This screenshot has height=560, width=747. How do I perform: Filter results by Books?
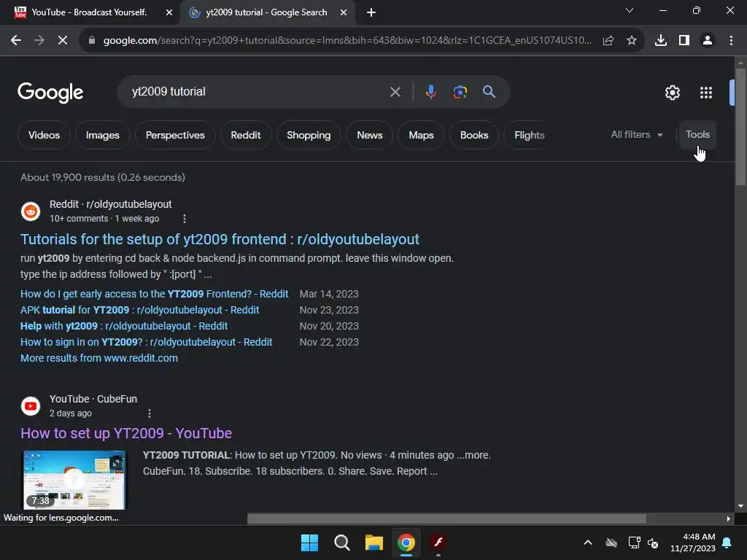(474, 135)
